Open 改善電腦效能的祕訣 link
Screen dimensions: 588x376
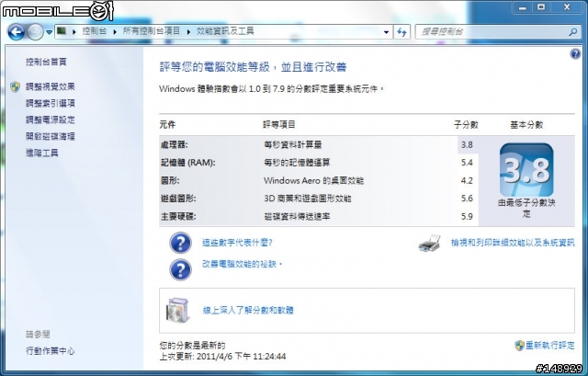pyautogui.click(x=243, y=264)
